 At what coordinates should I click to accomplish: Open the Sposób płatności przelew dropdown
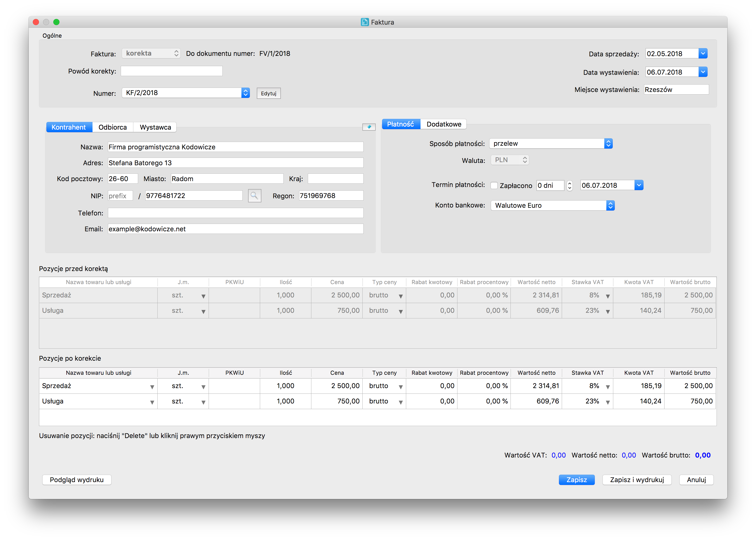tap(608, 143)
